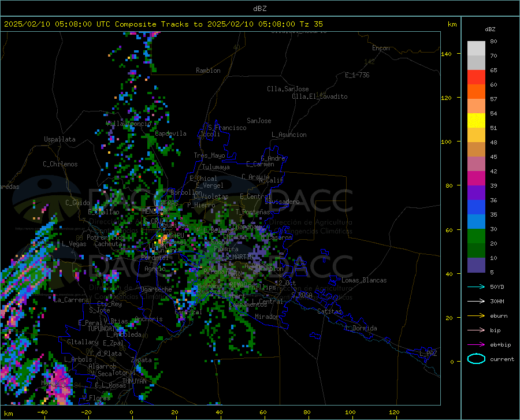Click the 'Encon' map label
Image resolution: width=520 pixels, height=420 pixels.
(381, 48)
